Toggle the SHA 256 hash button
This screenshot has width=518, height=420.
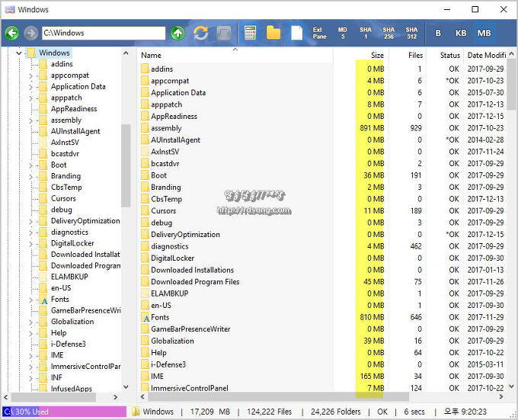(x=388, y=33)
